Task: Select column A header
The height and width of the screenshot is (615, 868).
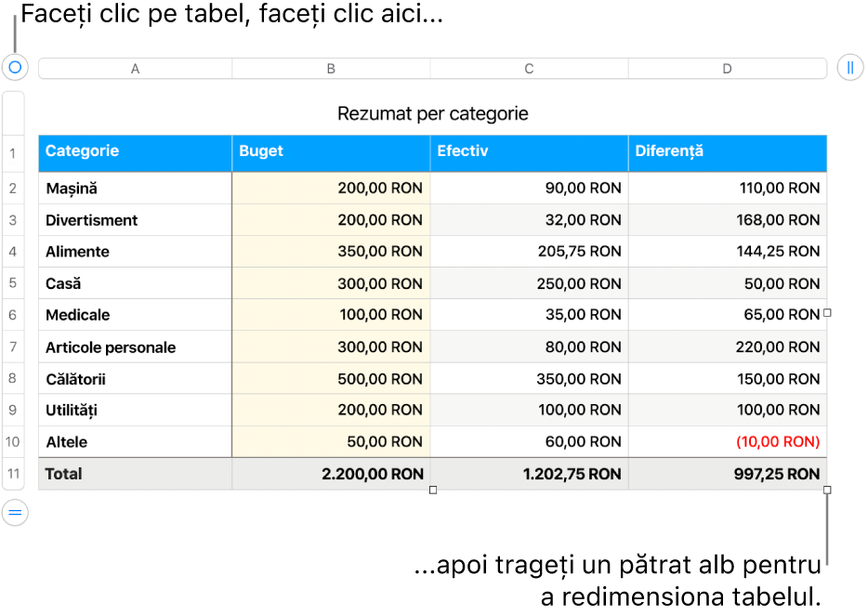Action: tap(135, 69)
